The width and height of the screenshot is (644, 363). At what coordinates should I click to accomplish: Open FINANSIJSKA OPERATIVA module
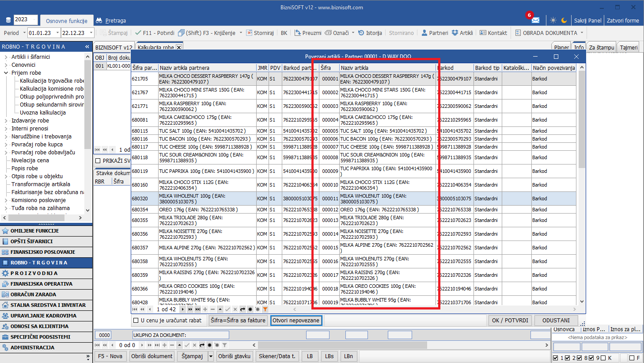click(x=46, y=284)
